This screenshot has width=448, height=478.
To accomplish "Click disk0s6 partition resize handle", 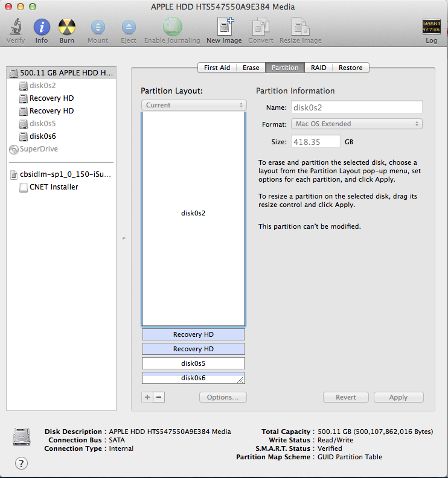I will pyautogui.click(x=241, y=380).
